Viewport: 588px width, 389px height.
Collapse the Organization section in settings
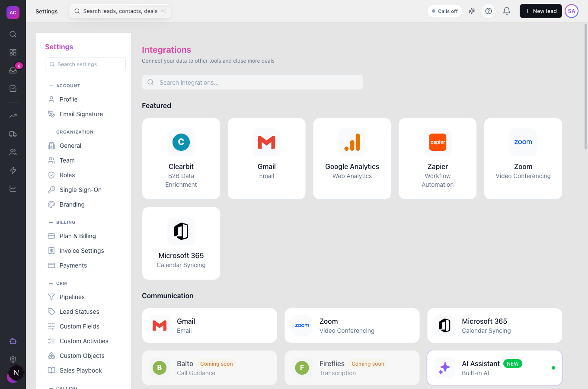[x=71, y=132]
